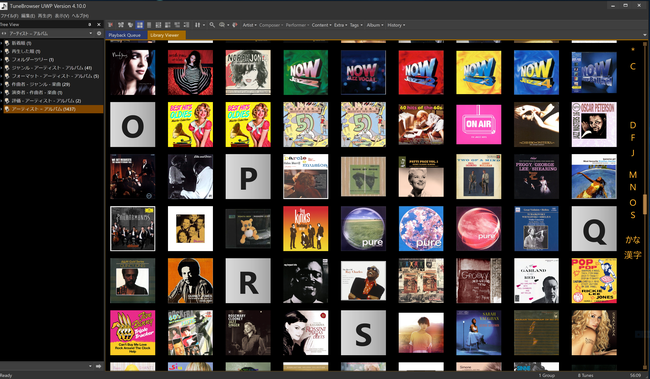Choose the sixth toolbar layout icon

click(x=158, y=25)
